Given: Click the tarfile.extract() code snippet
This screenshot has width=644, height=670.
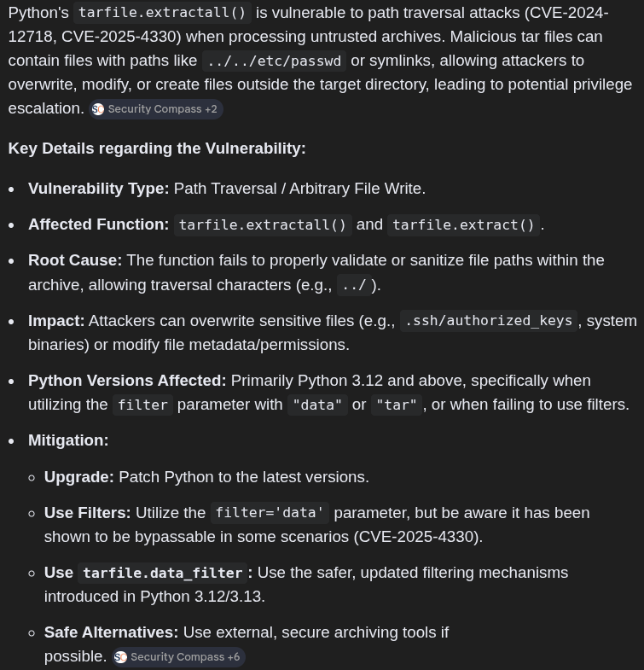Looking at the screenshot, I should pos(463,224).
